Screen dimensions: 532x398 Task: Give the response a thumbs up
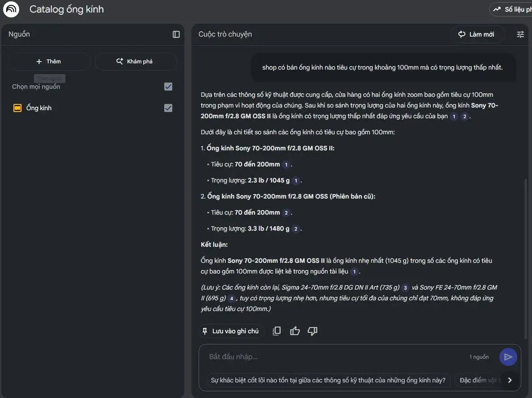(x=295, y=331)
